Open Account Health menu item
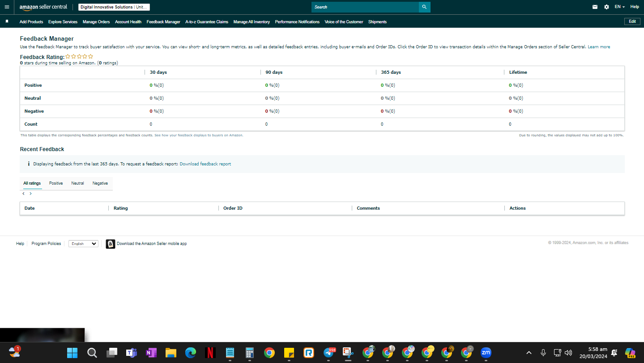 pos(128,22)
